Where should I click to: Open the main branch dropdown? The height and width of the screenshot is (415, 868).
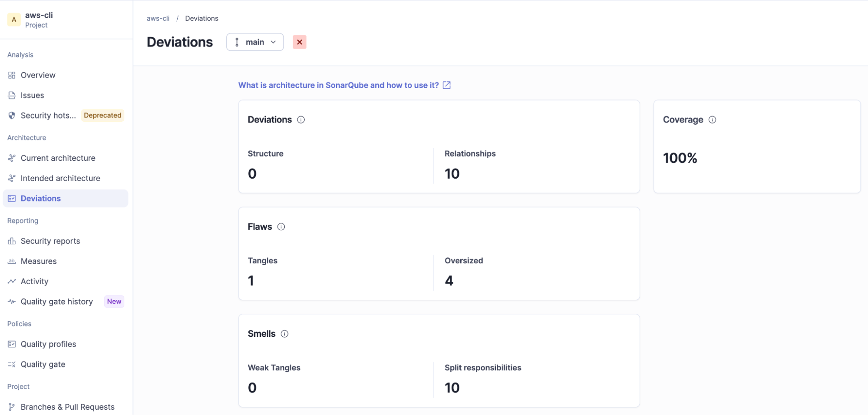[255, 42]
